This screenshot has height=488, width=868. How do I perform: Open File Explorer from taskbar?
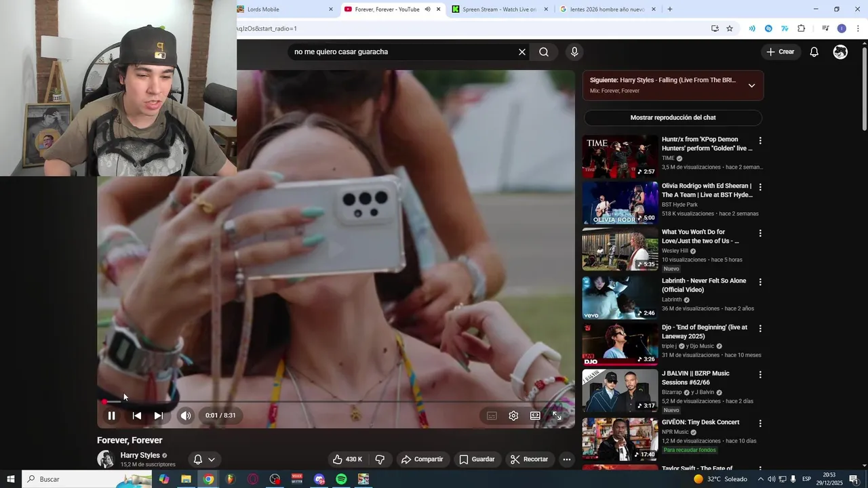186,479
